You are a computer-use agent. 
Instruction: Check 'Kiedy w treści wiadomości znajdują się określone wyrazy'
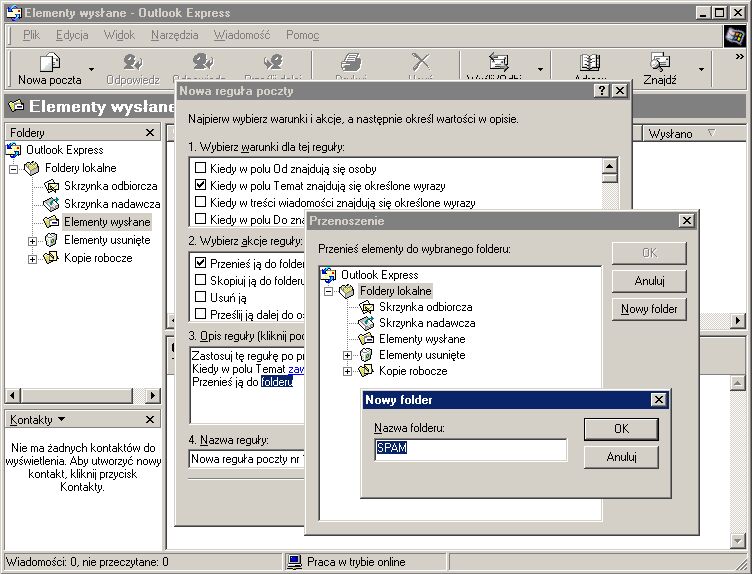[x=200, y=202]
